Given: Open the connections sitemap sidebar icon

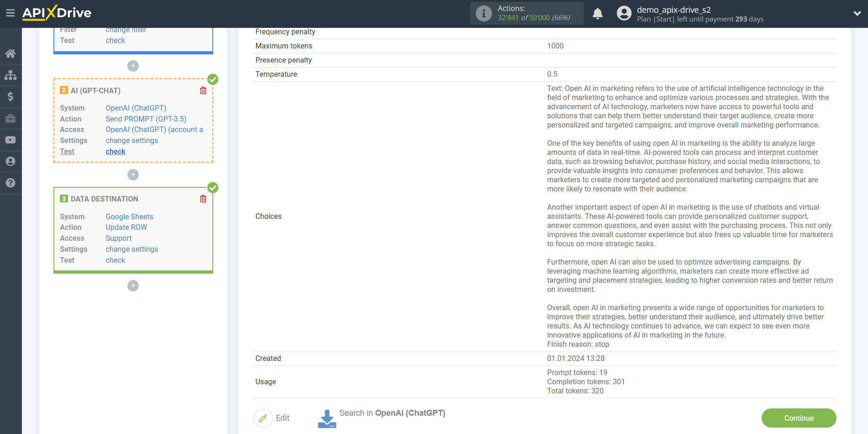Looking at the screenshot, I should [x=11, y=75].
